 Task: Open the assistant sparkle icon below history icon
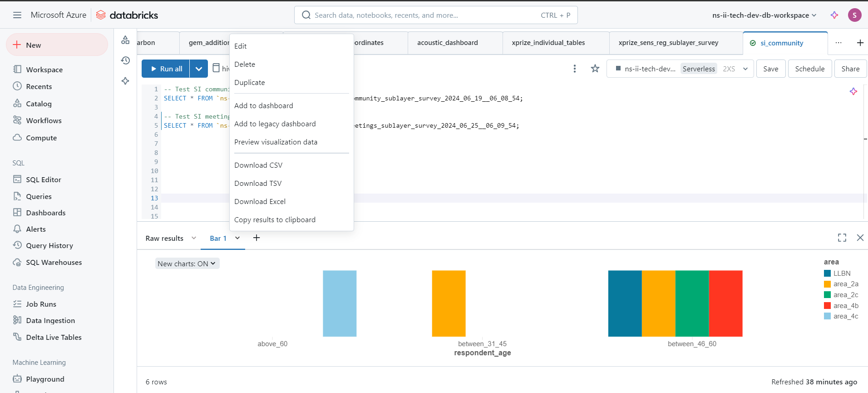coord(125,81)
